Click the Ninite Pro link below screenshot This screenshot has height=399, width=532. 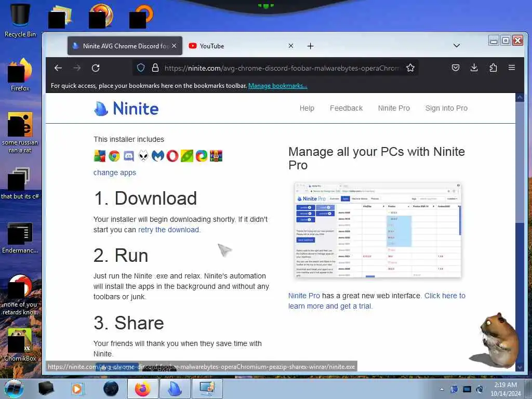coord(304,296)
